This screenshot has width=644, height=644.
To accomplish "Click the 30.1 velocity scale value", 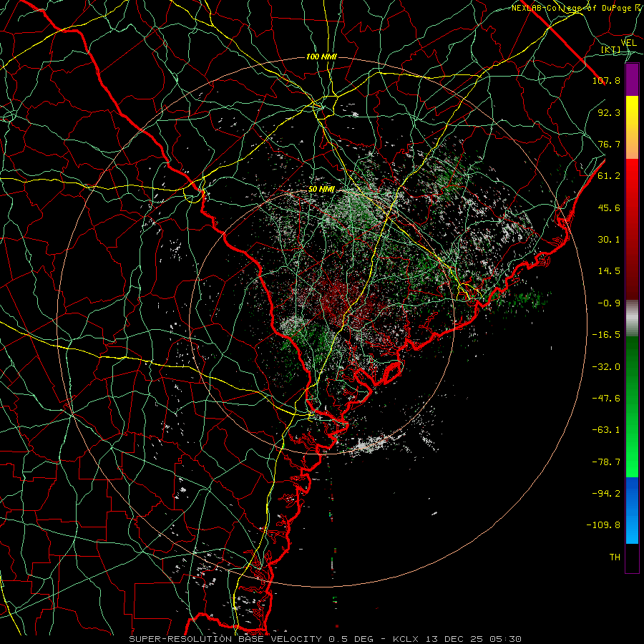I will click(x=609, y=240).
